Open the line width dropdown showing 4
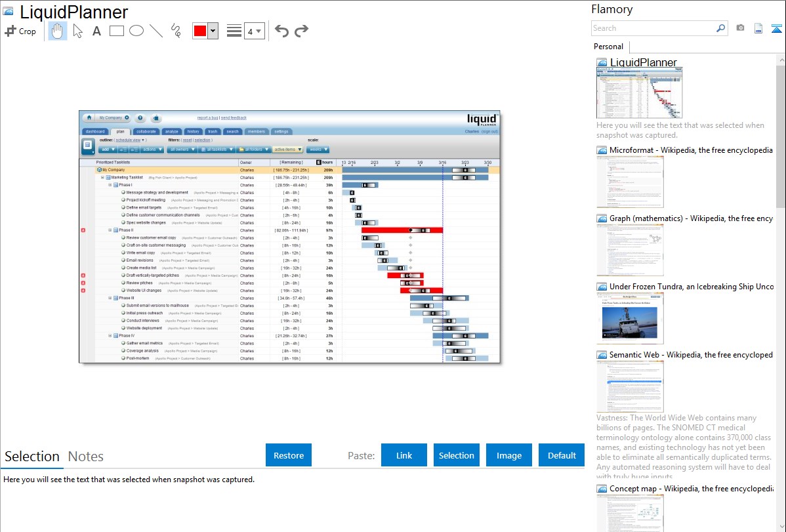 [254, 31]
